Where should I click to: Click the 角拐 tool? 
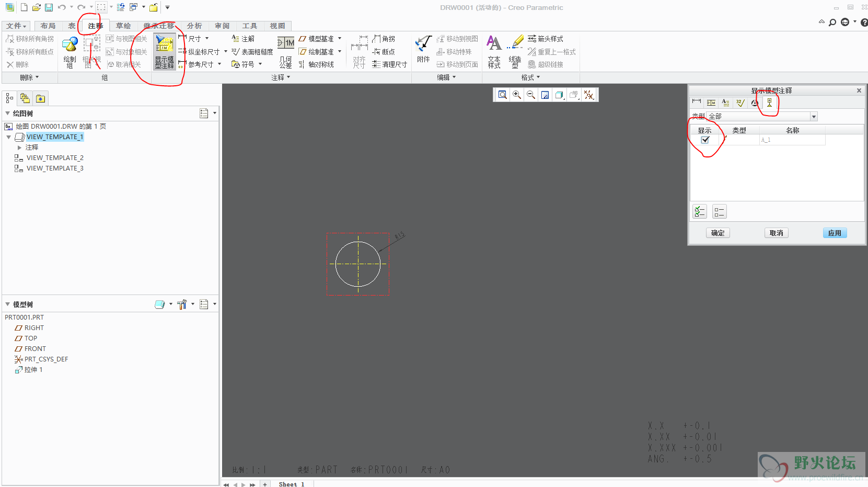pyautogui.click(x=384, y=39)
